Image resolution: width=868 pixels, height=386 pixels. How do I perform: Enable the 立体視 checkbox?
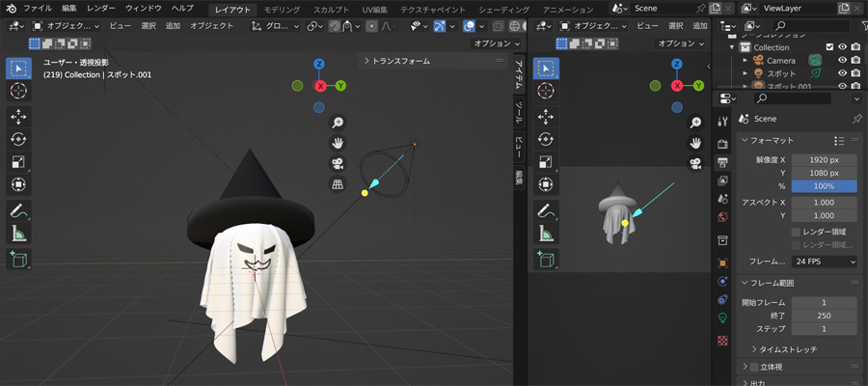(754, 367)
